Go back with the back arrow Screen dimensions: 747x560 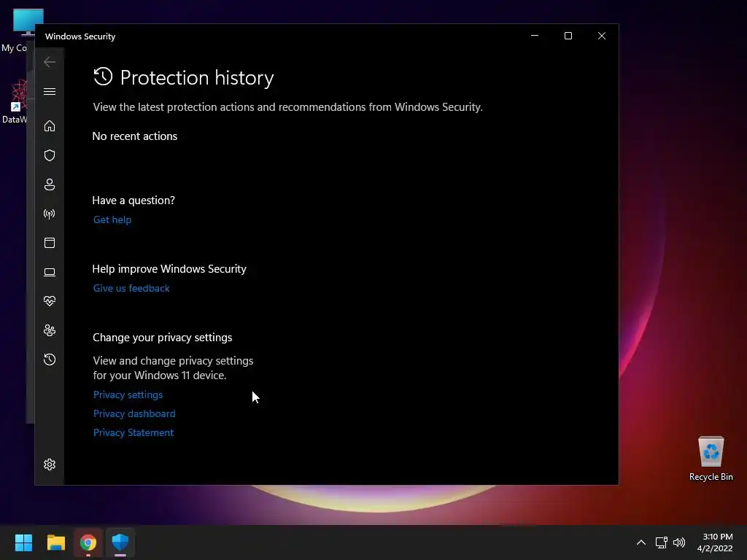coord(50,62)
